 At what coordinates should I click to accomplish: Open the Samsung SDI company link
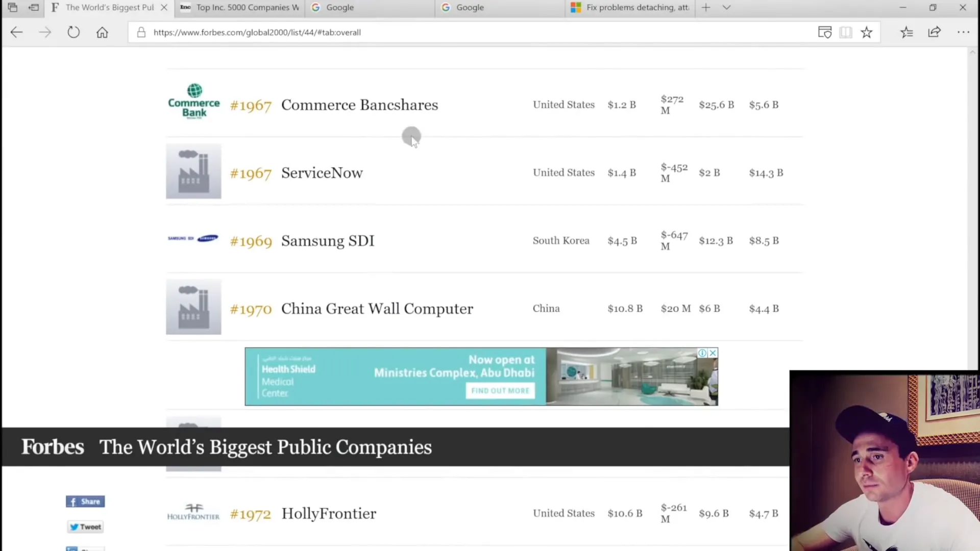point(328,240)
